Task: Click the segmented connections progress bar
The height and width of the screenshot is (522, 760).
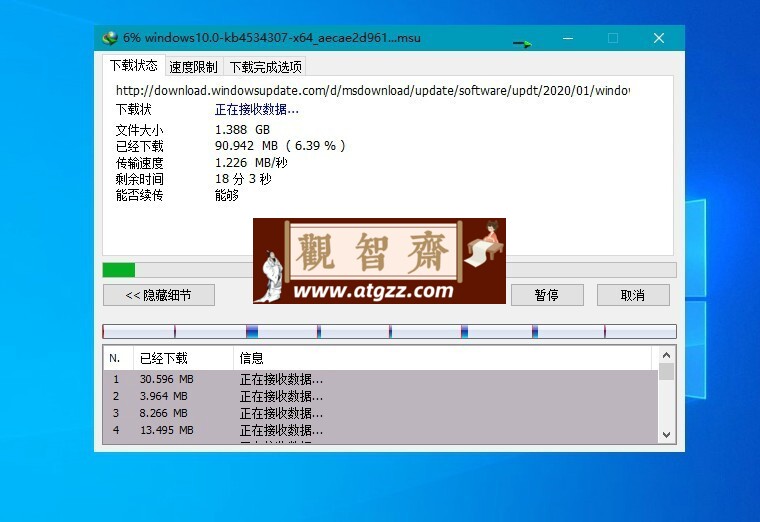Action: pyautogui.click(x=389, y=332)
